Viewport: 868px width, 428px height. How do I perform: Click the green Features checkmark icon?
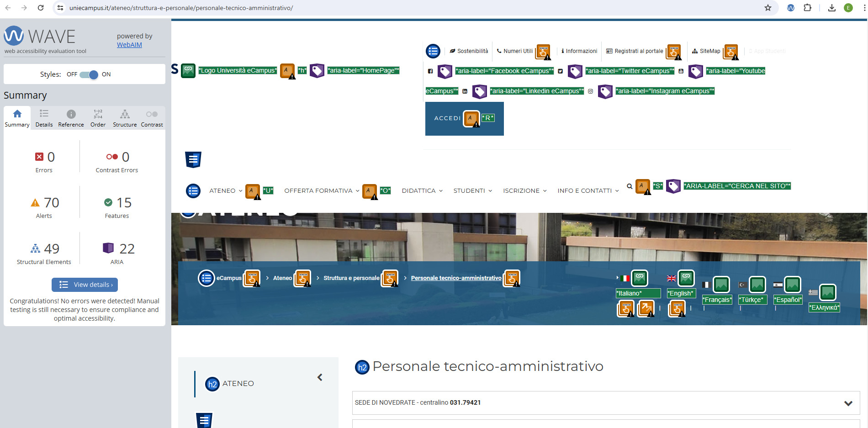click(108, 202)
